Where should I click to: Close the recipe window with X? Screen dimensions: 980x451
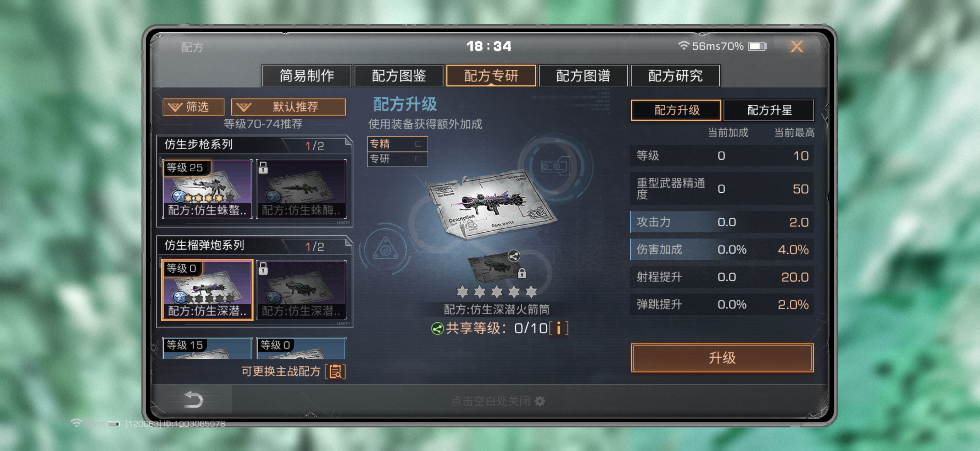[797, 47]
